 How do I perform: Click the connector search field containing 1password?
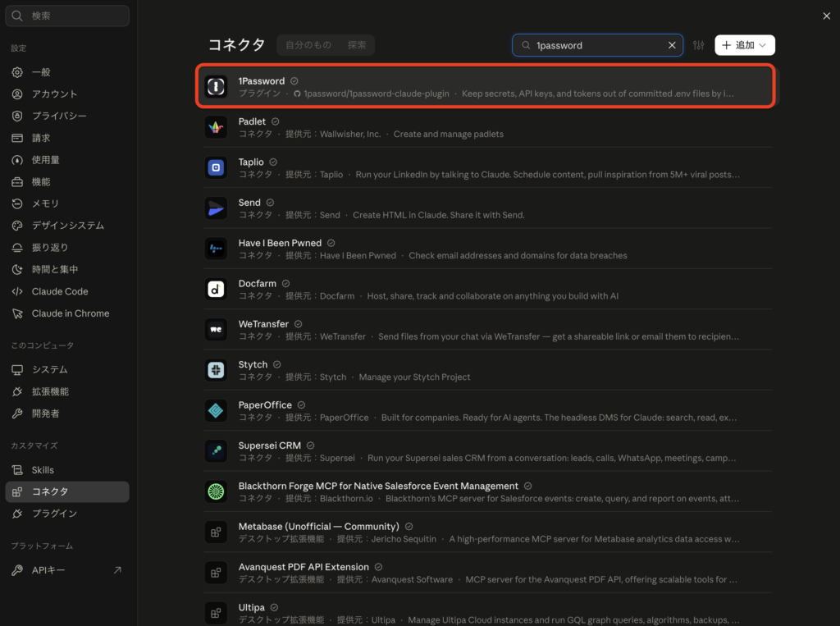tap(597, 45)
